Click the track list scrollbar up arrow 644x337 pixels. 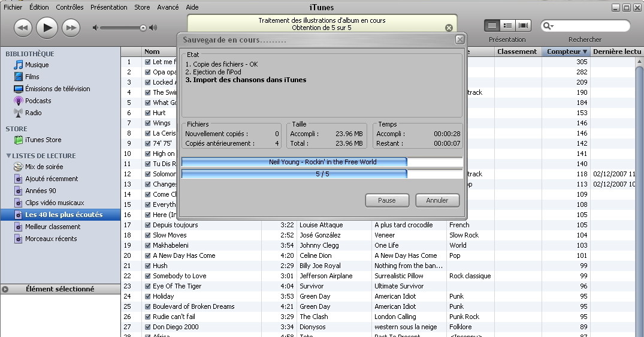(639, 62)
